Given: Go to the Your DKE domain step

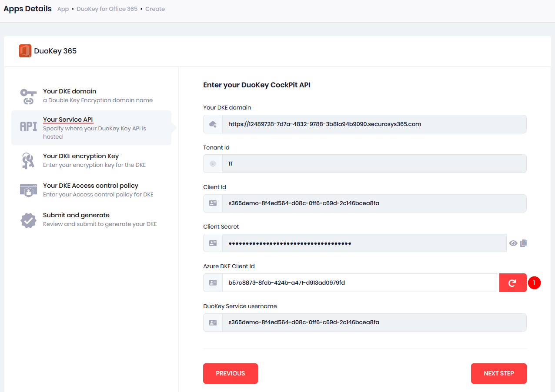Looking at the screenshot, I should tap(91, 96).
